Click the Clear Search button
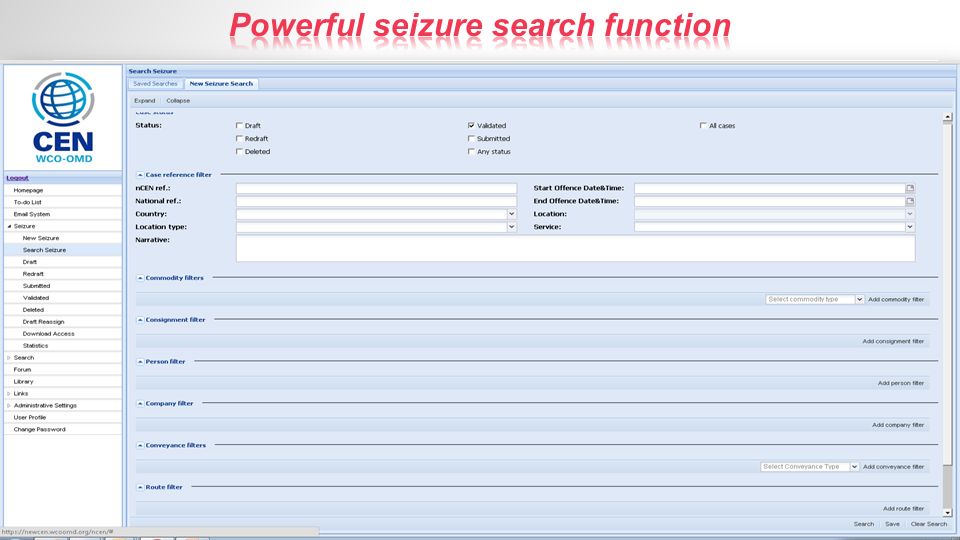Image resolution: width=960 pixels, height=540 pixels. pyautogui.click(x=929, y=524)
